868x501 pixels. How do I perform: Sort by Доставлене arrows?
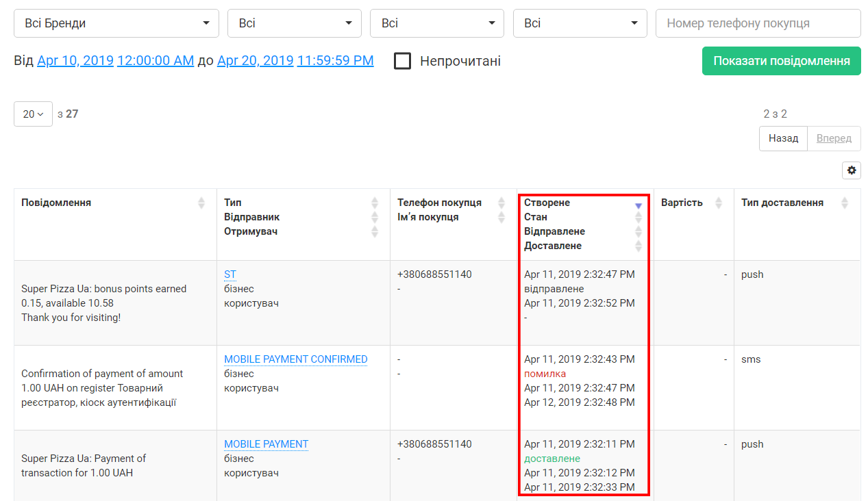pos(638,246)
